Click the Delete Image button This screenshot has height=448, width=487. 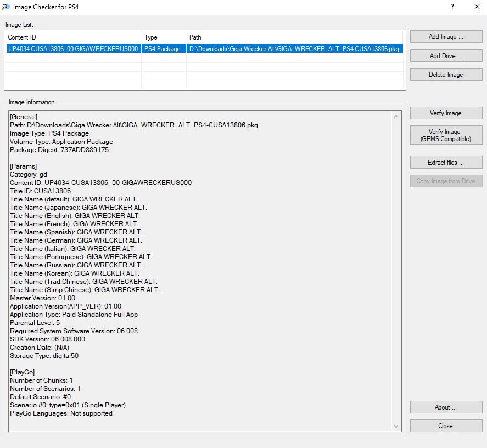[x=446, y=75]
